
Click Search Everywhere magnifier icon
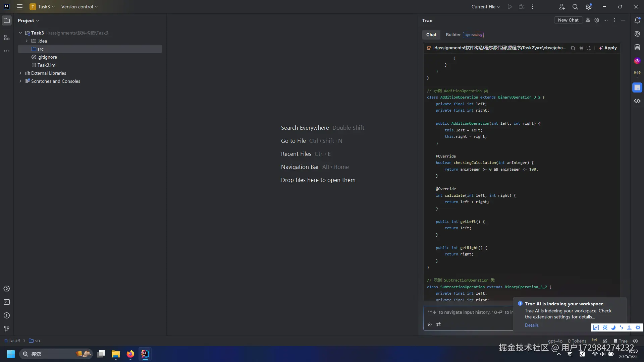(575, 7)
